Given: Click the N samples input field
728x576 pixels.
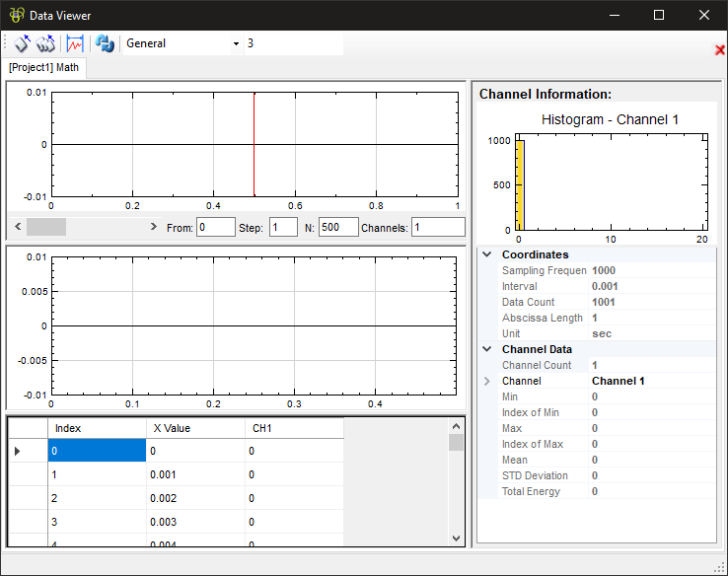Looking at the screenshot, I should [337, 227].
